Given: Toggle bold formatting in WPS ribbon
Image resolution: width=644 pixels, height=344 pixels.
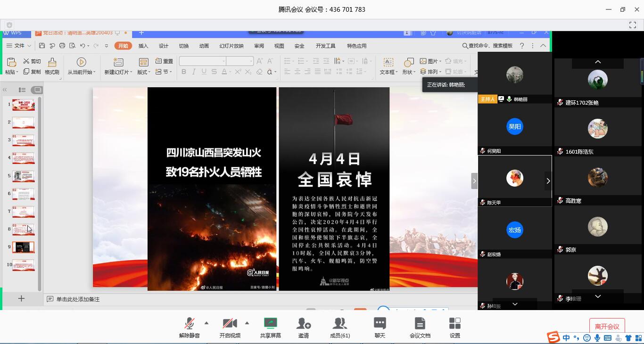Looking at the screenshot, I should (x=184, y=72).
